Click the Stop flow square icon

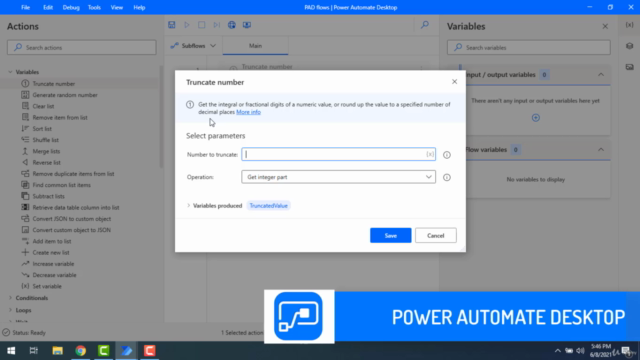[x=202, y=25]
